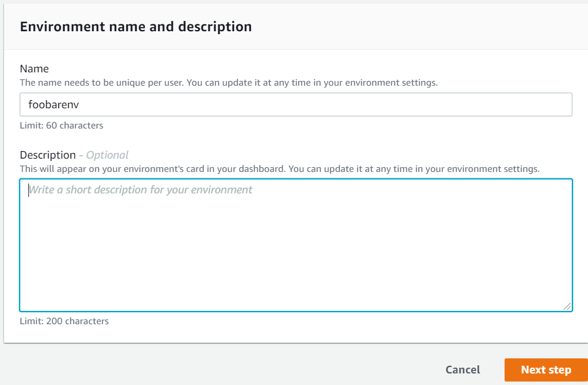Click the 'Name' field label

pyautogui.click(x=34, y=69)
